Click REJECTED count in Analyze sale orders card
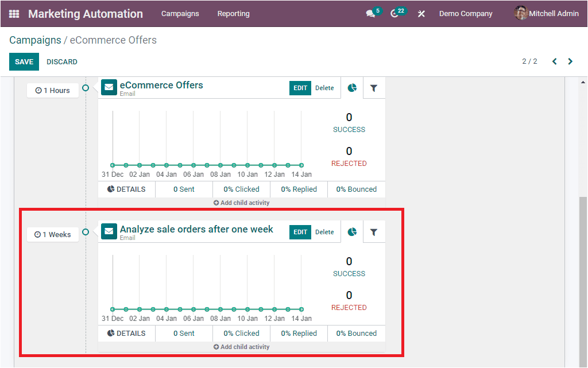This screenshot has width=588, height=368. (x=349, y=301)
